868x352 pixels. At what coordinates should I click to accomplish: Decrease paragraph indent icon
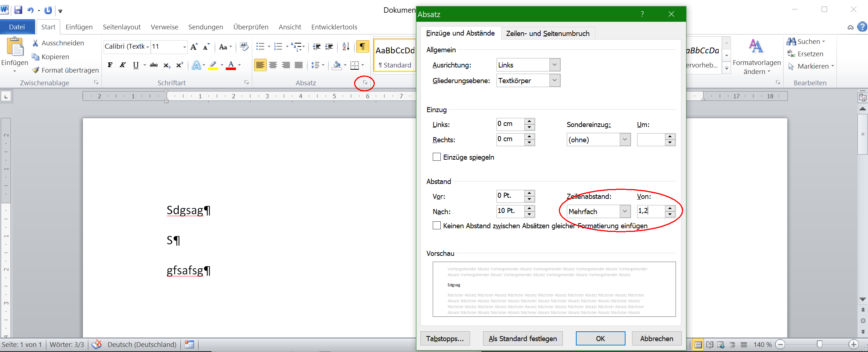click(x=316, y=46)
